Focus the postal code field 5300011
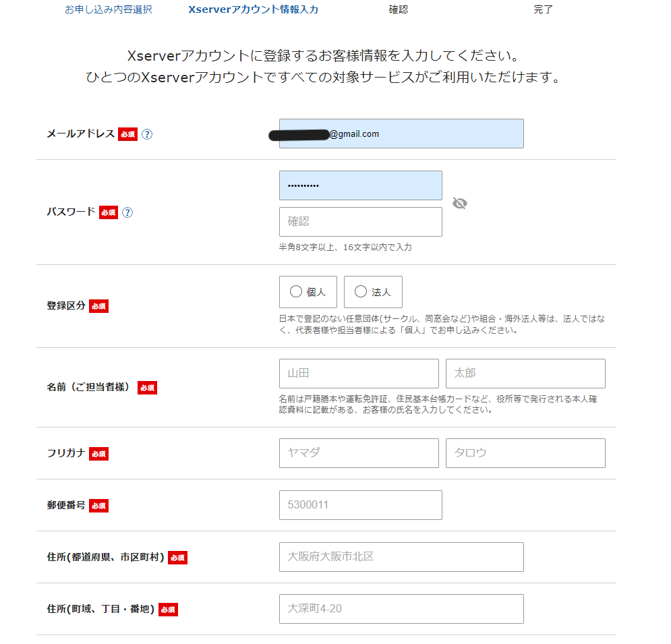 361,505
